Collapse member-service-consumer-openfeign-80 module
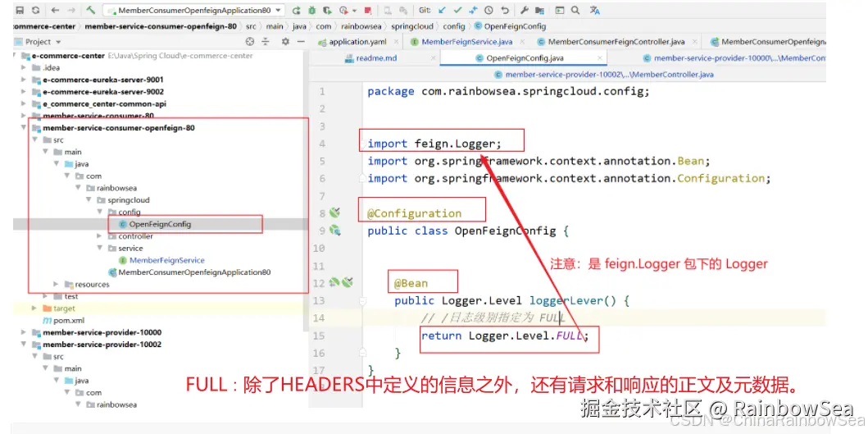This screenshot has height=434, width=868. [24, 128]
